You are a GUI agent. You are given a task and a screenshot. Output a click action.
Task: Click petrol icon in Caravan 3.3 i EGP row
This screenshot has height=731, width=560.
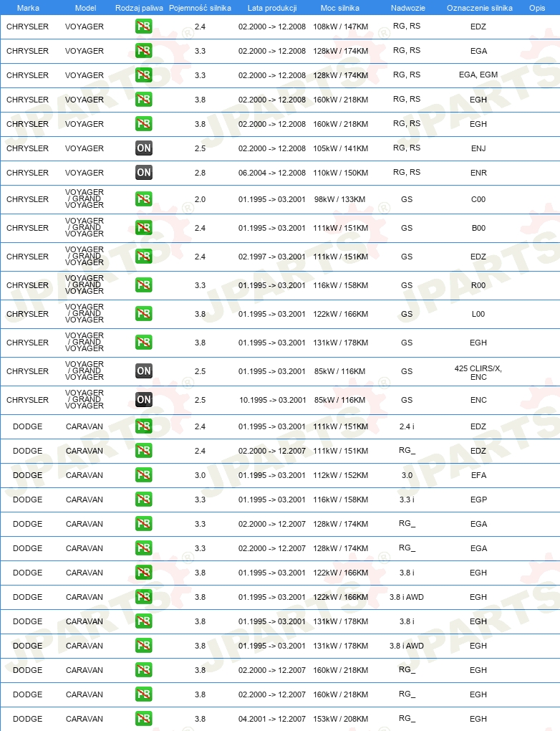point(143,500)
